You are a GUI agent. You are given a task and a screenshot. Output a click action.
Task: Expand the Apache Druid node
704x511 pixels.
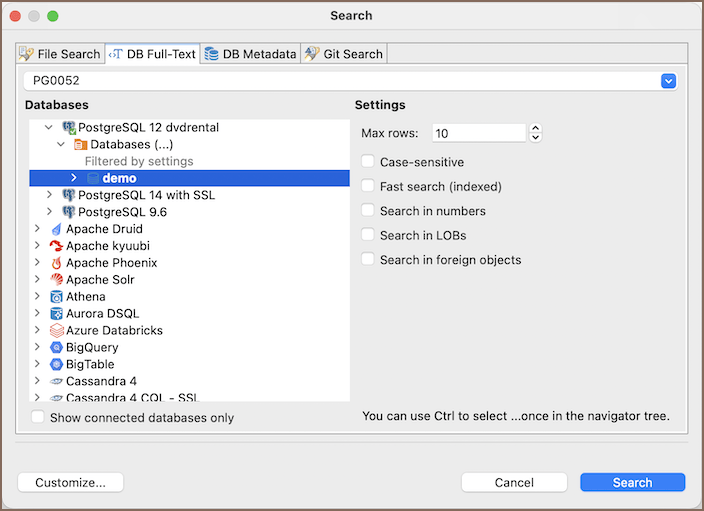point(37,229)
